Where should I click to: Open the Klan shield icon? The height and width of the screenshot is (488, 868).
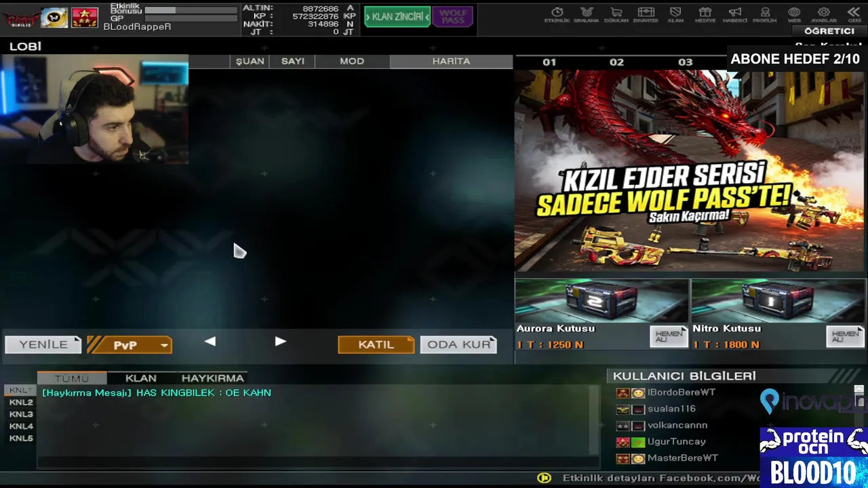pos(675,14)
